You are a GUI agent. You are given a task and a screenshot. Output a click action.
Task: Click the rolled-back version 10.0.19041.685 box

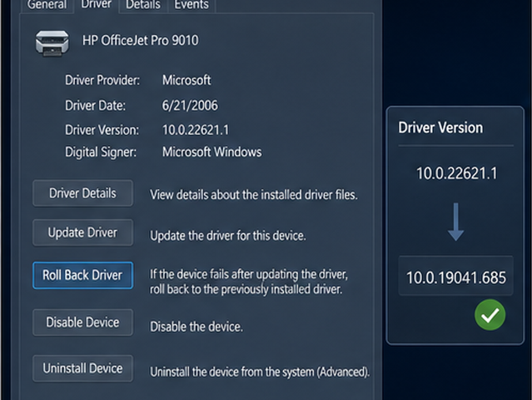point(456,276)
